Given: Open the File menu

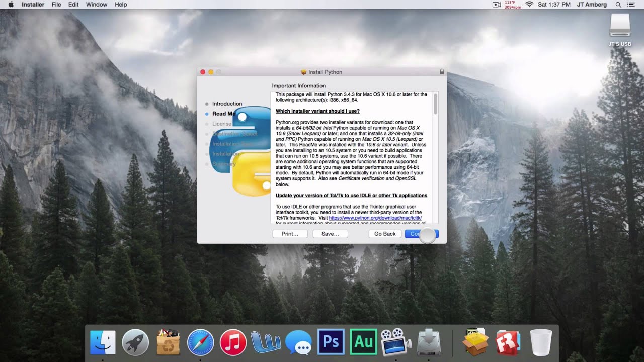Looking at the screenshot, I should pos(56,5).
